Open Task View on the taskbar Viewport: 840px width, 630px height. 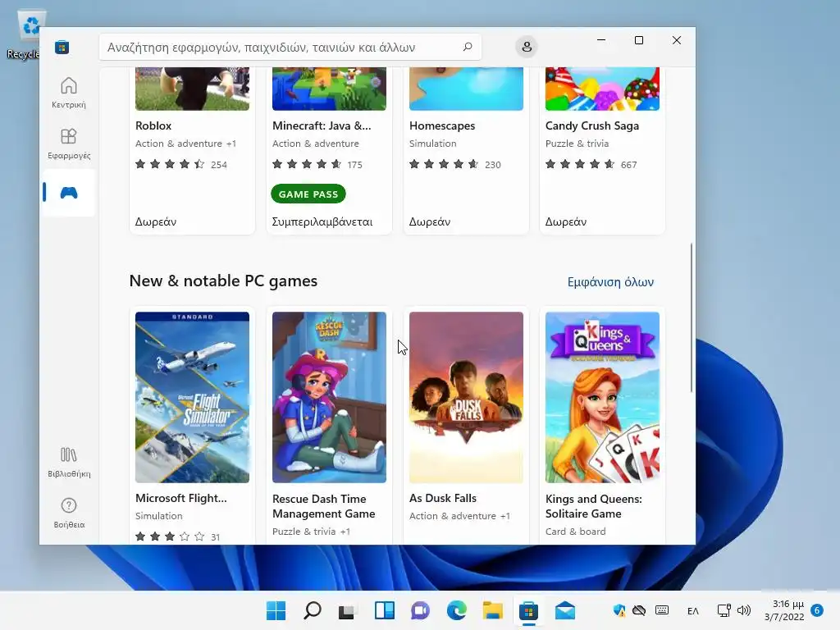point(347,610)
